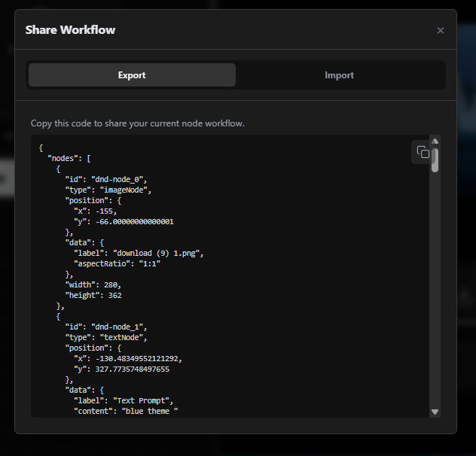Click the "label": "download (9) 1.png" line

(x=139, y=254)
